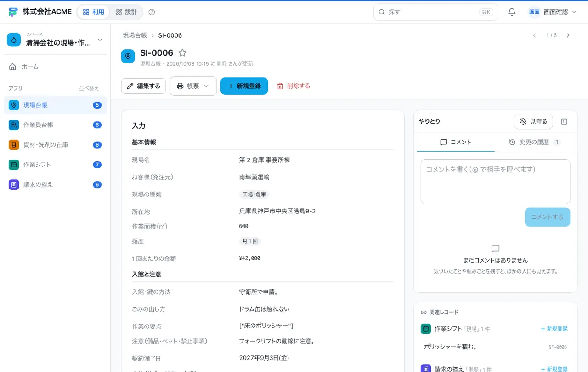Click the home icon in sidebar
This screenshot has height=372, width=588.
[x=13, y=67]
